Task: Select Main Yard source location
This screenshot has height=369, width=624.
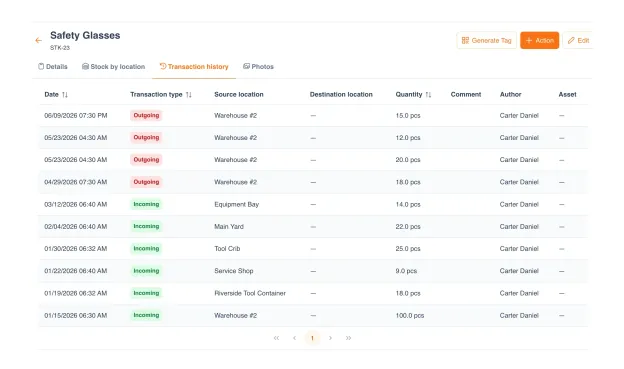Action: [x=229, y=226]
